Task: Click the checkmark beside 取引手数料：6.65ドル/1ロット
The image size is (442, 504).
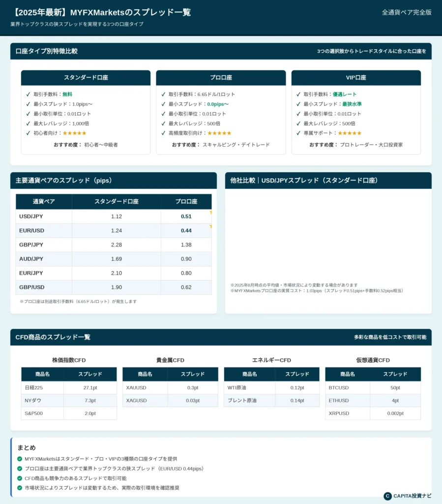Action: click(x=163, y=94)
